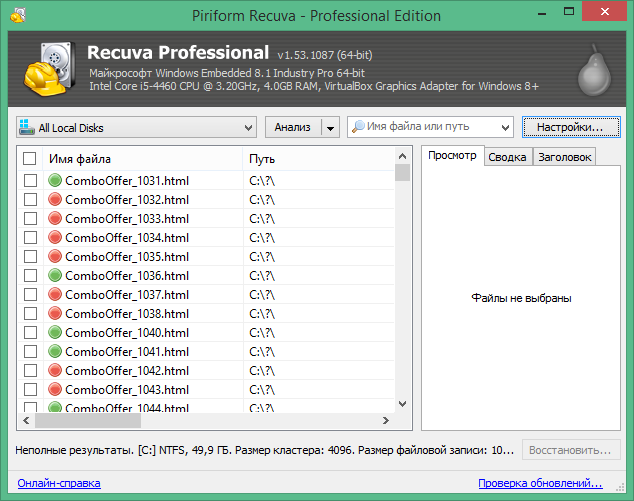The image size is (634, 501).
Task: Start scan with the Анализ button
Action: pyautogui.click(x=293, y=127)
